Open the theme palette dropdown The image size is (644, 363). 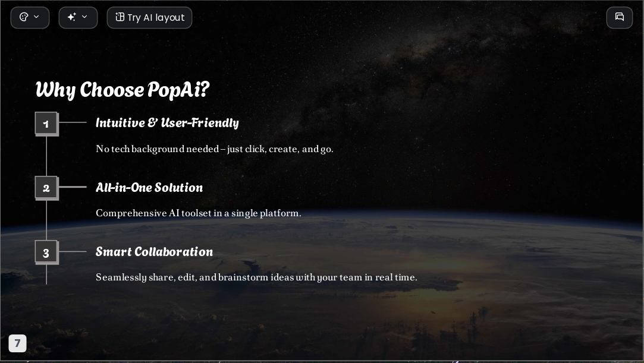[30, 18]
